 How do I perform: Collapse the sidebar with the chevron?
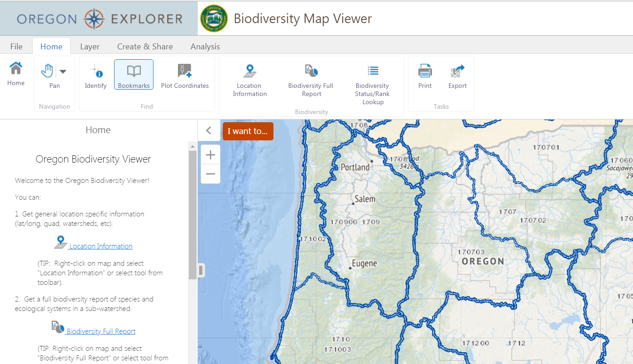pyautogui.click(x=209, y=130)
